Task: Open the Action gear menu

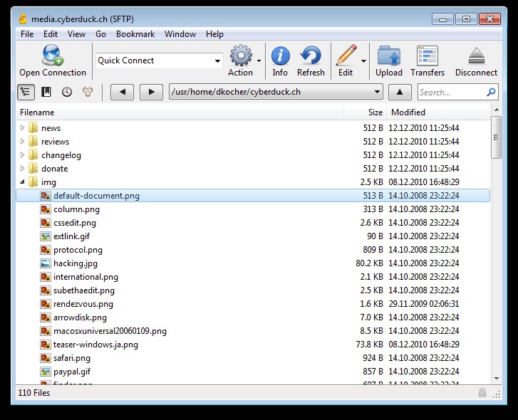Action: point(241,56)
